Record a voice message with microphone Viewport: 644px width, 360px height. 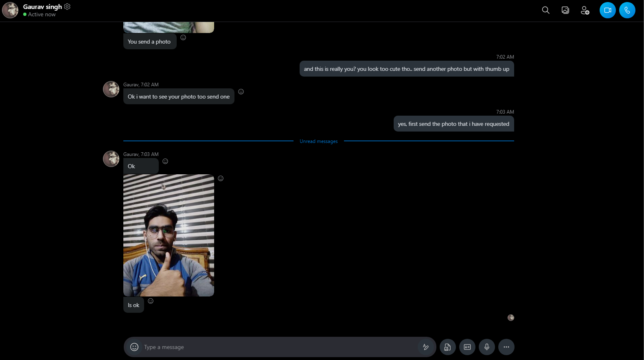[486, 347]
